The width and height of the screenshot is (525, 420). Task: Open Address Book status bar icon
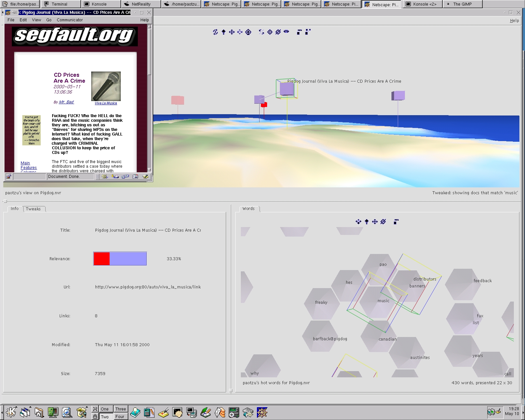[x=135, y=177]
